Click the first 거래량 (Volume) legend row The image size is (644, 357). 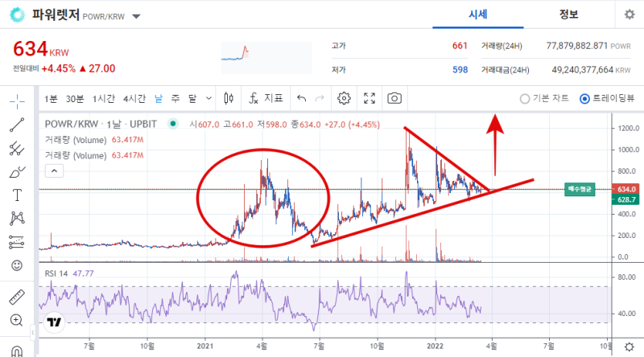pyautogui.click(x=94, y=140)
